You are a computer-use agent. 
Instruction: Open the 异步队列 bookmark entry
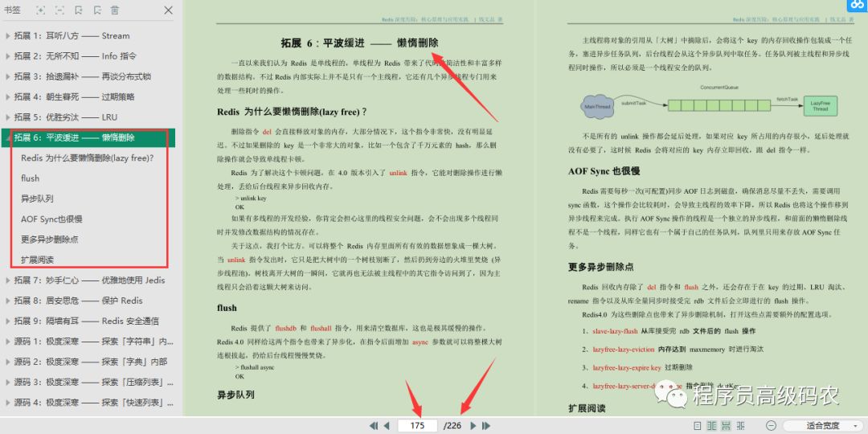(x=37, y=199)
